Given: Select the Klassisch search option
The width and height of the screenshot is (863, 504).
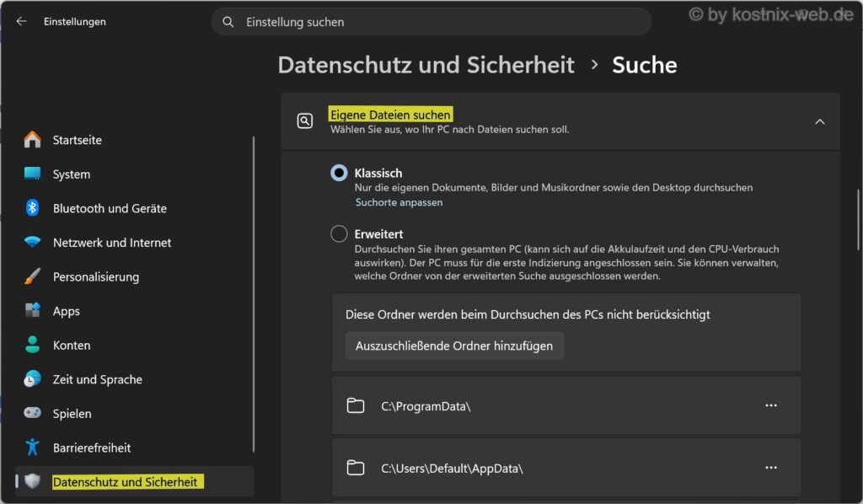Looking at the screenshot, I should pyautogui.click(x=339, y=173).
